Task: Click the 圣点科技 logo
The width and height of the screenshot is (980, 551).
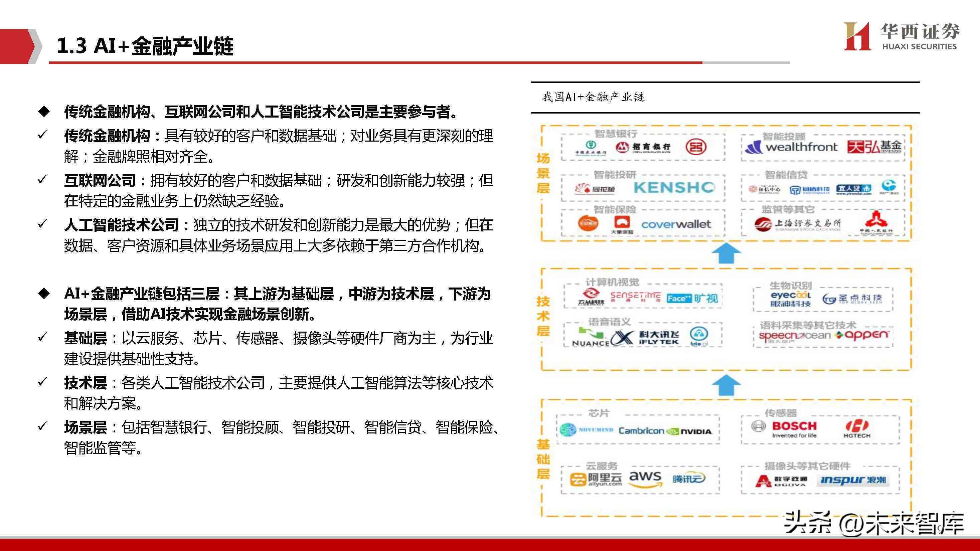Action: (852, 299)
